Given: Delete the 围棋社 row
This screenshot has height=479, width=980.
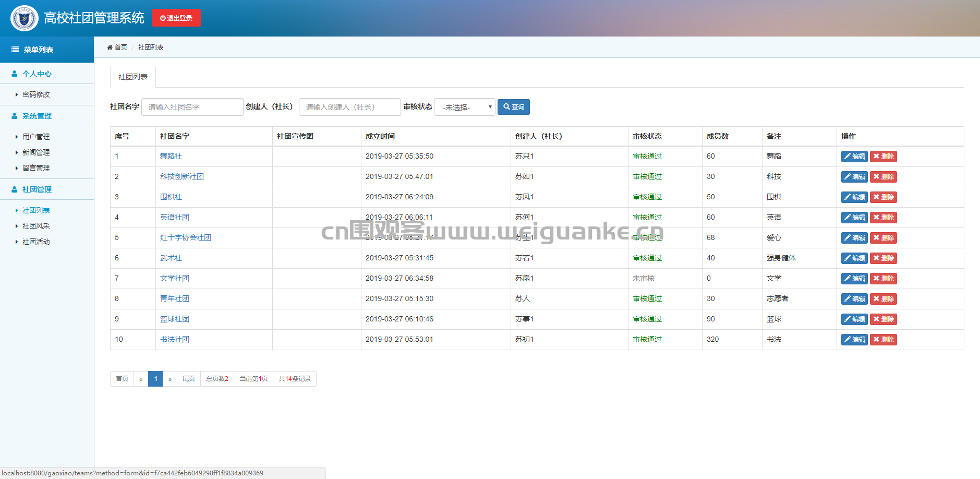Looking at the screenshot, I should (884, 197).
